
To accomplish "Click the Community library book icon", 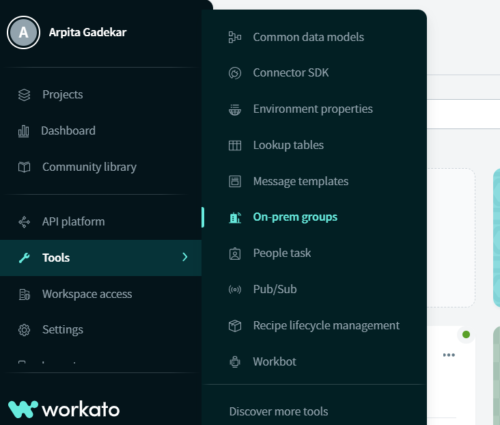I will tap(24, 167).
